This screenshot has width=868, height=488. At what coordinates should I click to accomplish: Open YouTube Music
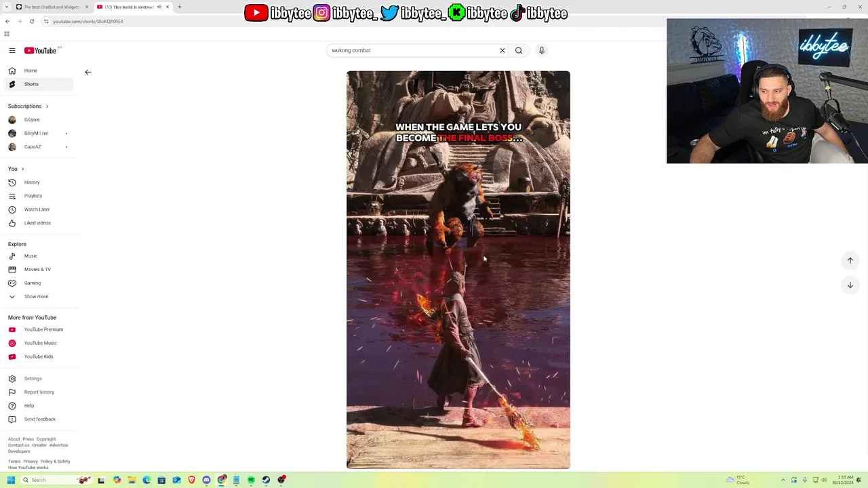click(x=39, y=343)
